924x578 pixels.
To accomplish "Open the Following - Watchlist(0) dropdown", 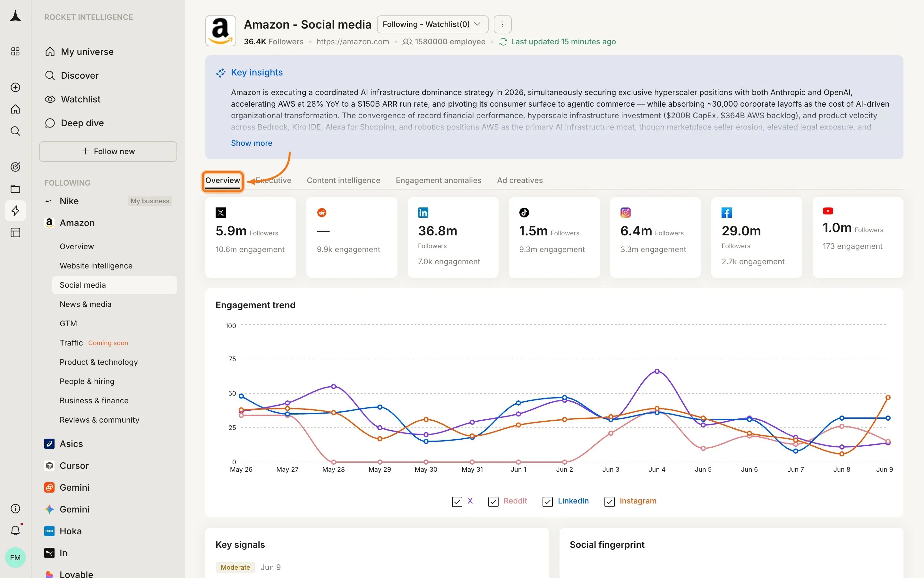I will [432, 24].
